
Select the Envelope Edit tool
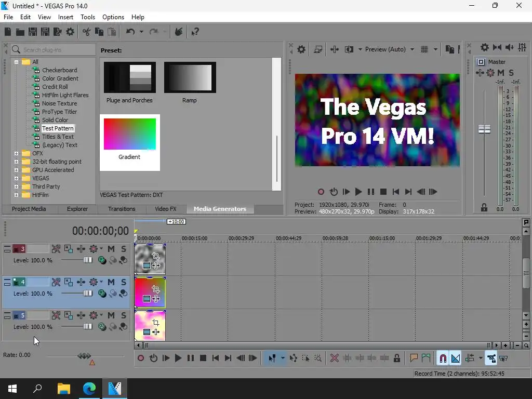click(294, 358)
